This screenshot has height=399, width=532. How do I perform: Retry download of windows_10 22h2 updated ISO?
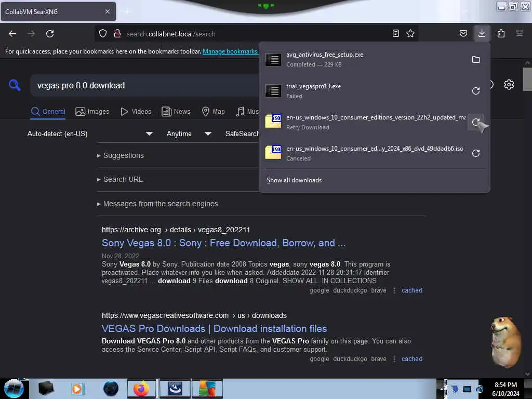[x=476, y=122]
